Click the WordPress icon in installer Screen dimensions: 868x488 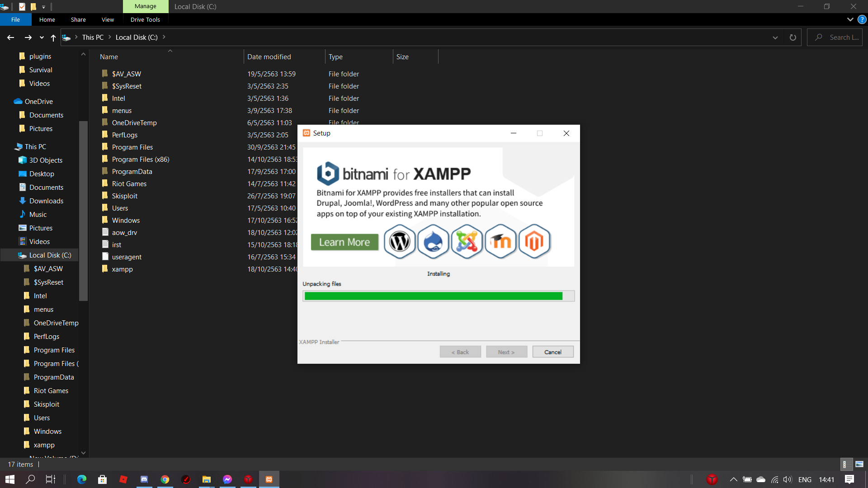[x=400, y=242]
